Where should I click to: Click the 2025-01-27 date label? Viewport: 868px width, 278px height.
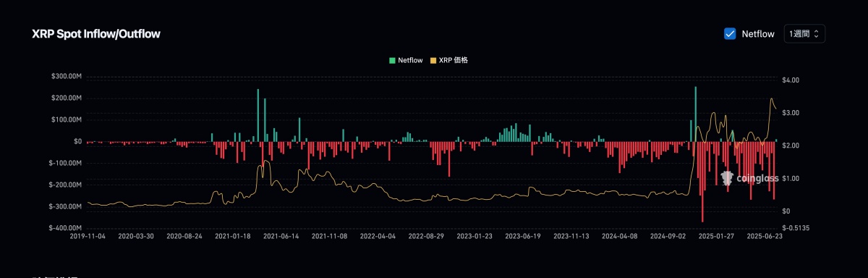click(717, 236)
